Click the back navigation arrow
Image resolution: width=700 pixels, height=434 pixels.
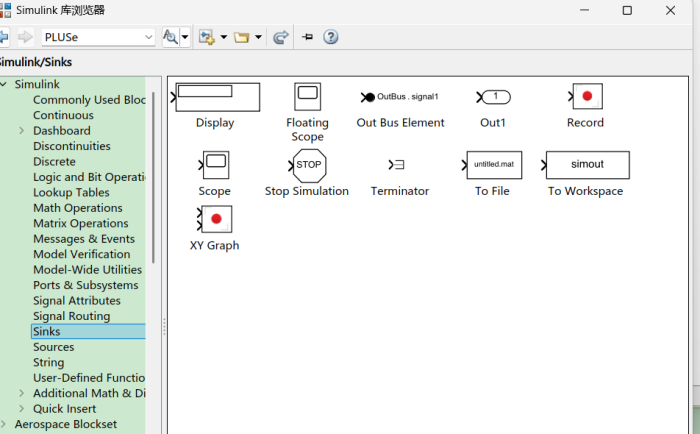[x=4, y=37]
